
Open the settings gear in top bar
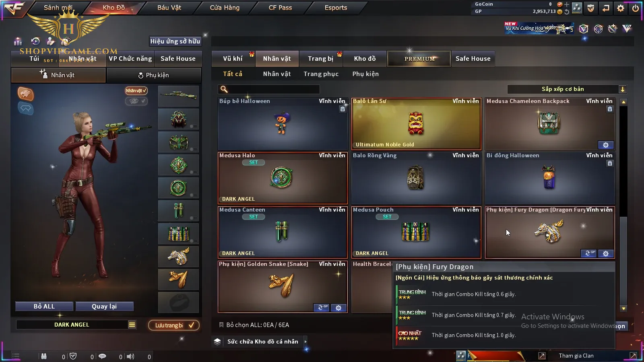(x=620, y=8)
